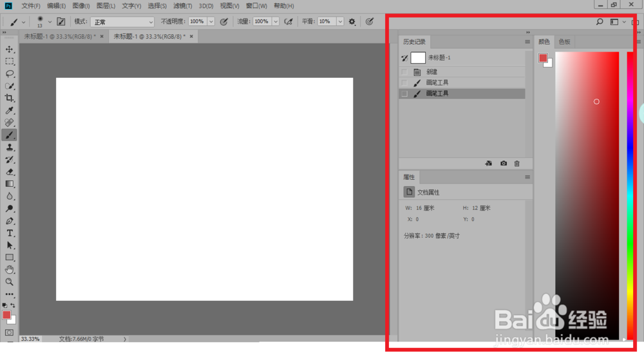
Task: Create new snapshot with camera icon
Action: [504, 163]
